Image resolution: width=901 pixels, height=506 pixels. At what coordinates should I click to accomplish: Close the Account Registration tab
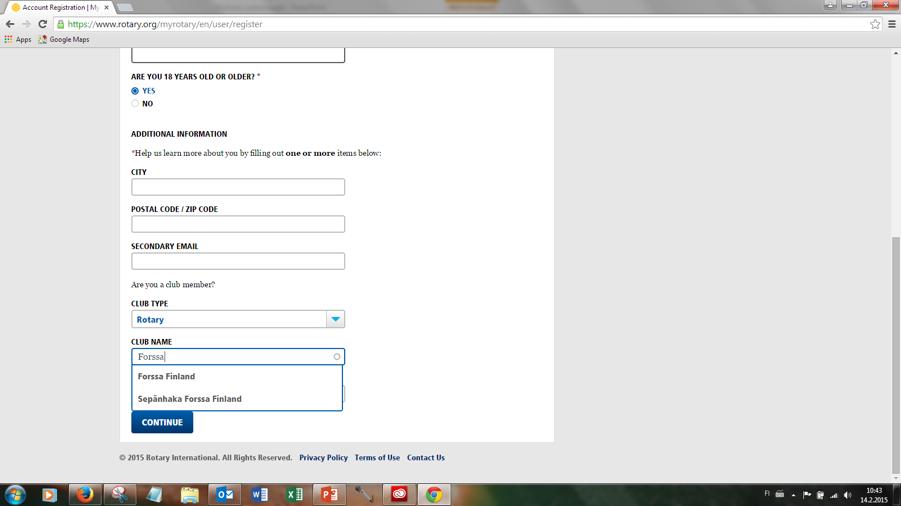(106, 7)
